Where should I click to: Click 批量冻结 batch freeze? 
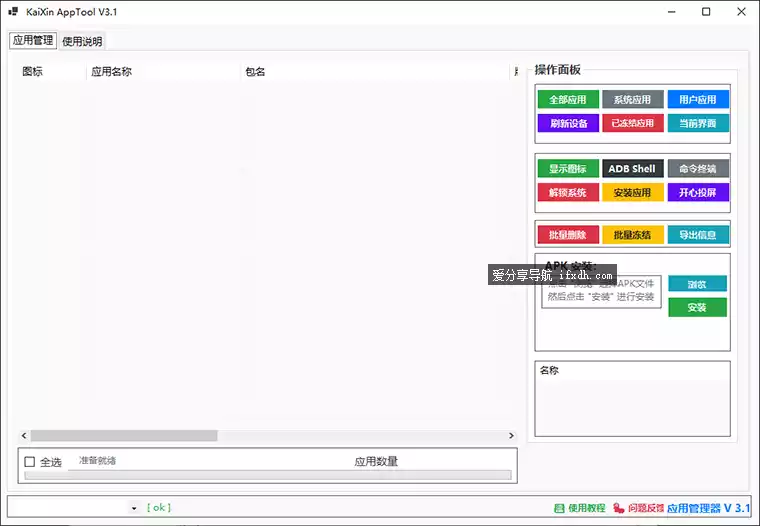(x=633, y=235)
